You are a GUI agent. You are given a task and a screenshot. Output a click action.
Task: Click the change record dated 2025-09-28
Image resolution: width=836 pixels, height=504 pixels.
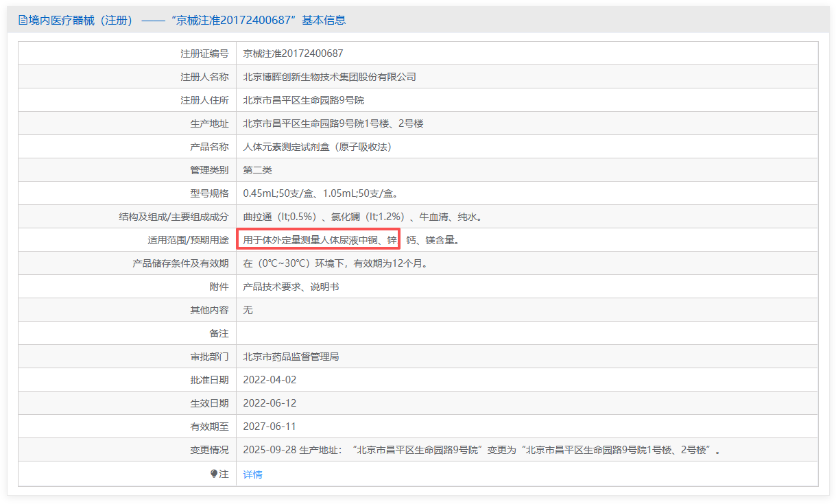[481, 450]
